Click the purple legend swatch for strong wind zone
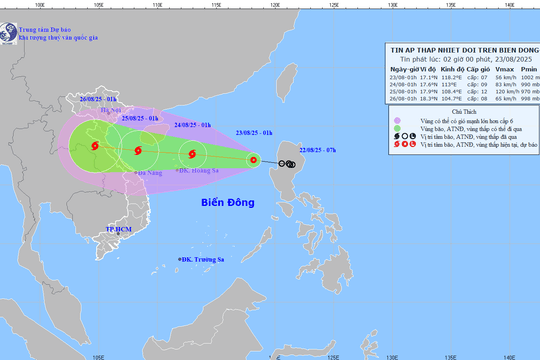The height and width of the screenshot is (360, 540). pos(397,121)
